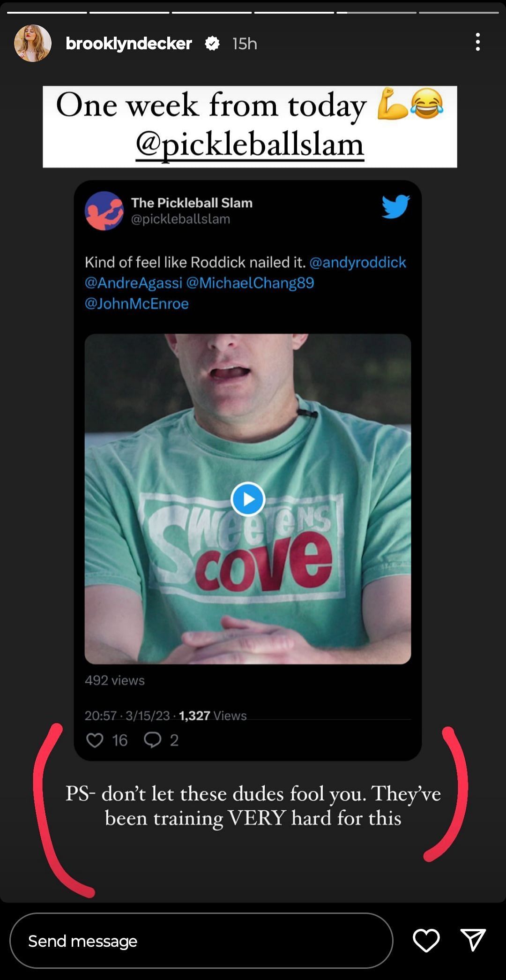
Task: Tap The Pickleball Slam account name
Action: point(192,203)
